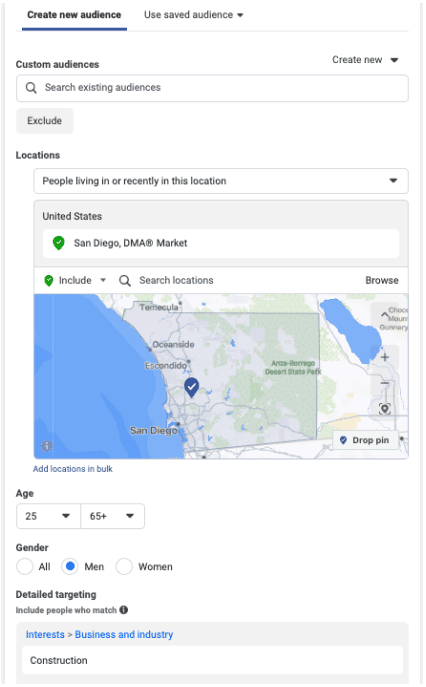Select the Construction interest entry

(x=212, y=660)
